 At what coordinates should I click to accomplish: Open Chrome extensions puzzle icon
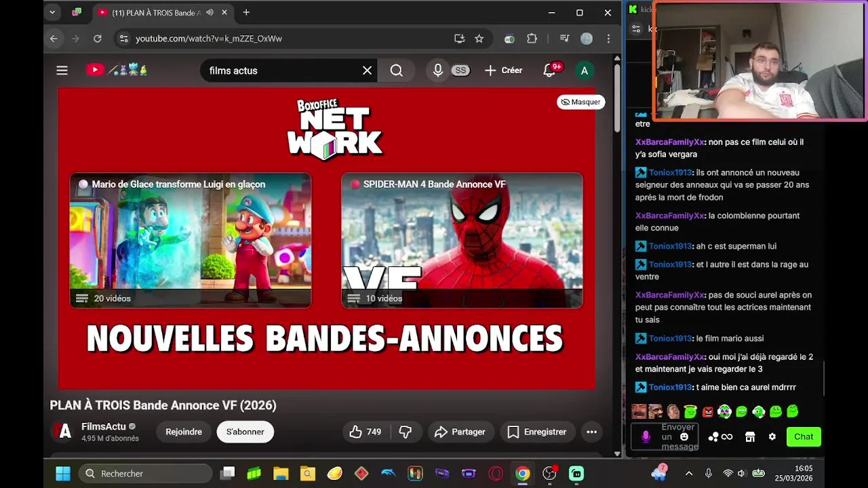click(532, 39)
